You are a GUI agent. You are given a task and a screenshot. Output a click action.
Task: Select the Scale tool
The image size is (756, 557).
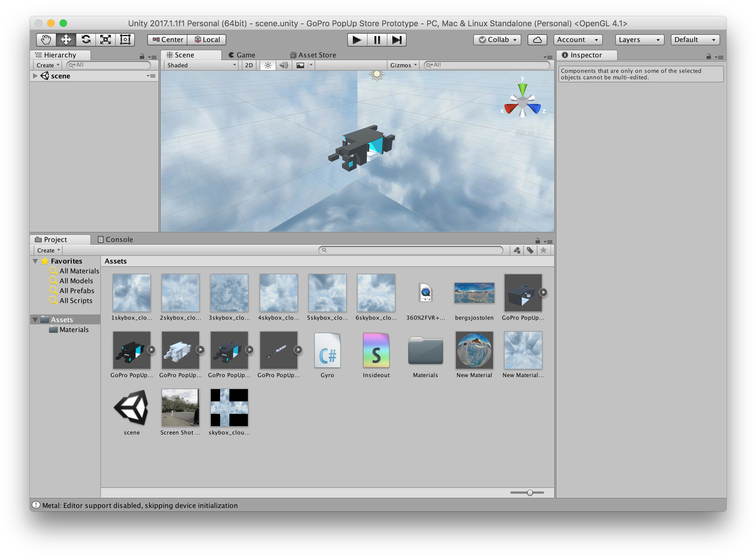pos(105,39)
